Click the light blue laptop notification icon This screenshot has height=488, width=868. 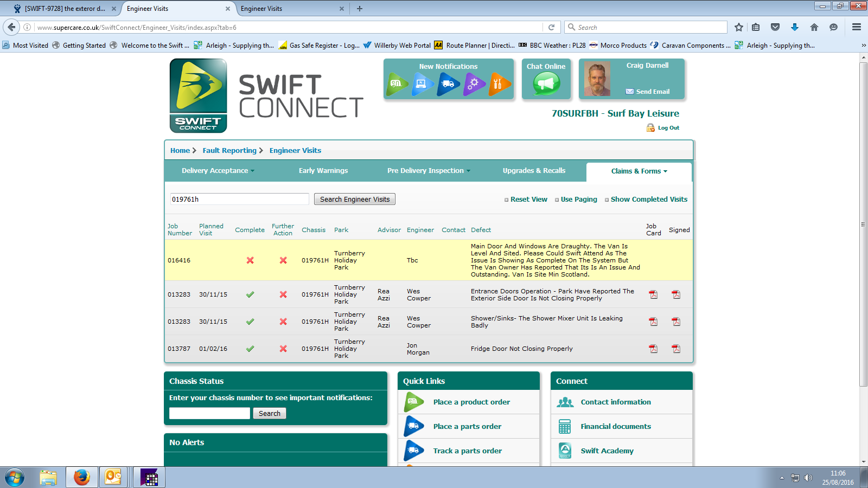pos(422,84)
